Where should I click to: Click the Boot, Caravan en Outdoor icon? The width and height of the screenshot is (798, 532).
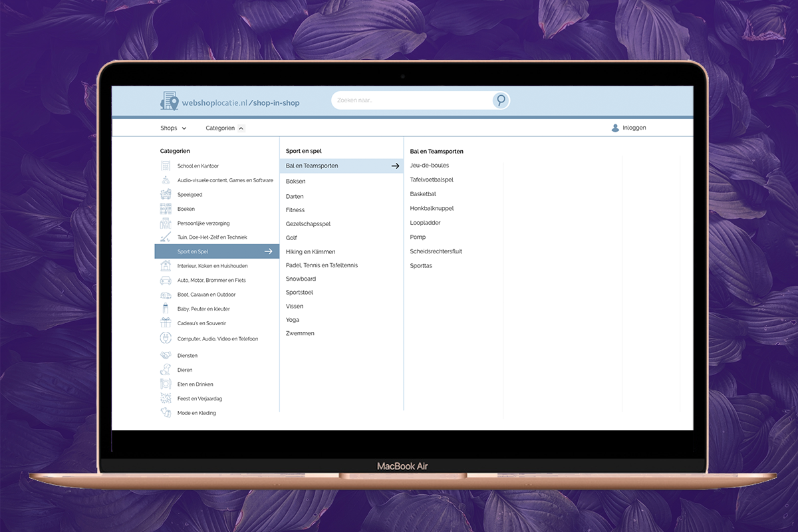[166, 295]
